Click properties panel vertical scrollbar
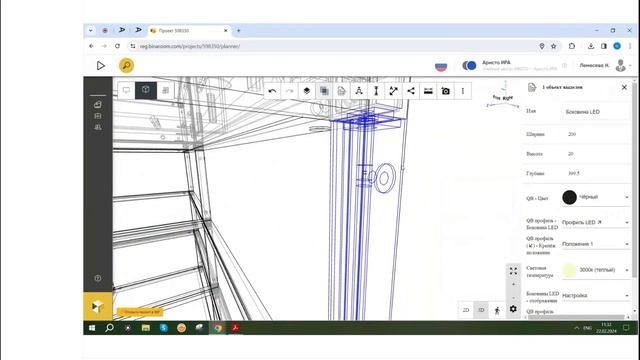Image resolution: width=640 pixels, height=360 pixels. click(x=634, y=180)
